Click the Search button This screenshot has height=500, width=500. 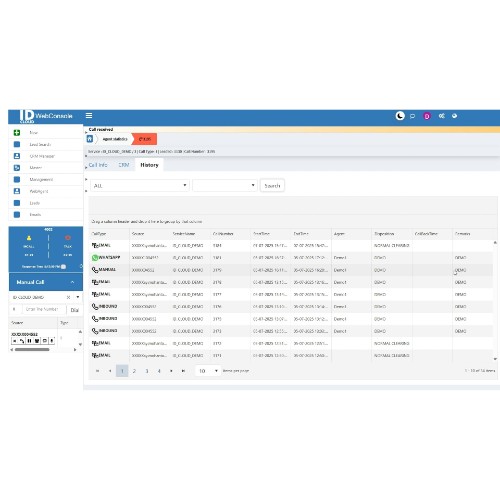point(272,186)
